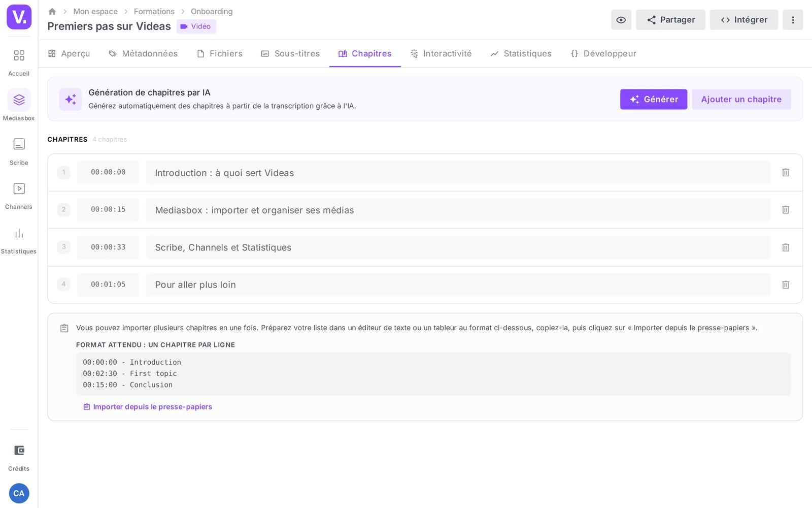Image resolution: width=812 pixels, height=508 pixels.
Task: Open Mon espace breadcrumb
Action: coord(95,11)
